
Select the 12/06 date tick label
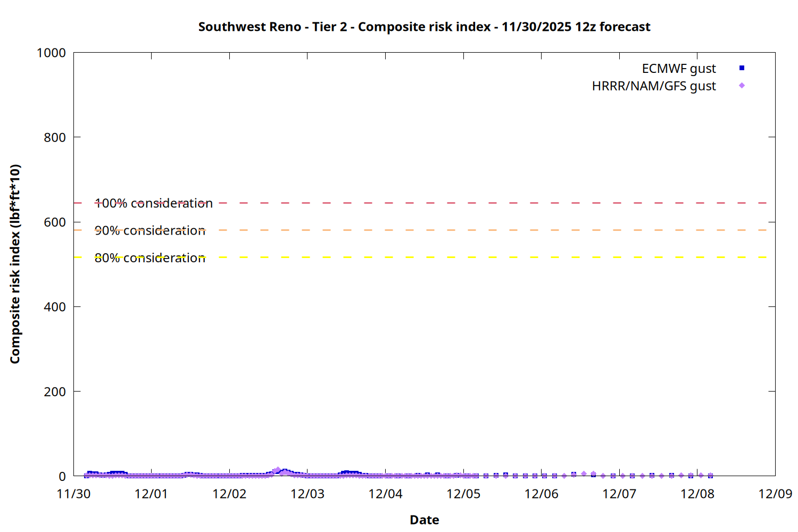pos(541,494)
